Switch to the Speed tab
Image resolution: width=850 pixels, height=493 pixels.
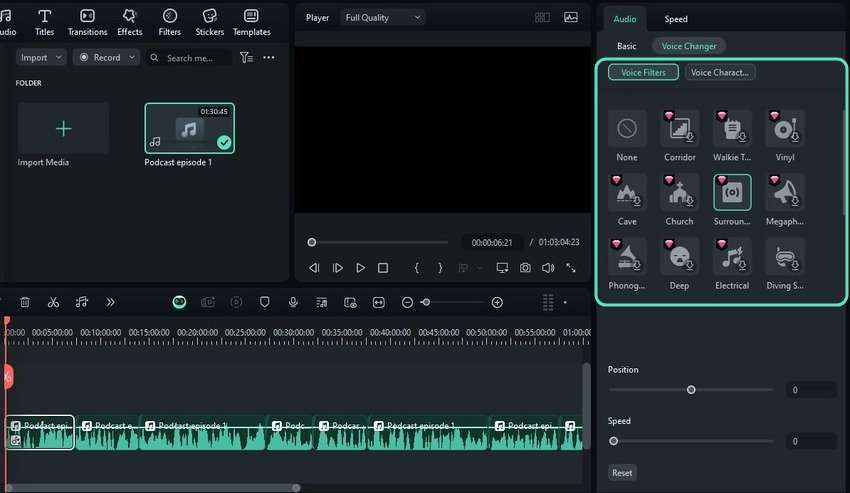pos(676,19)
